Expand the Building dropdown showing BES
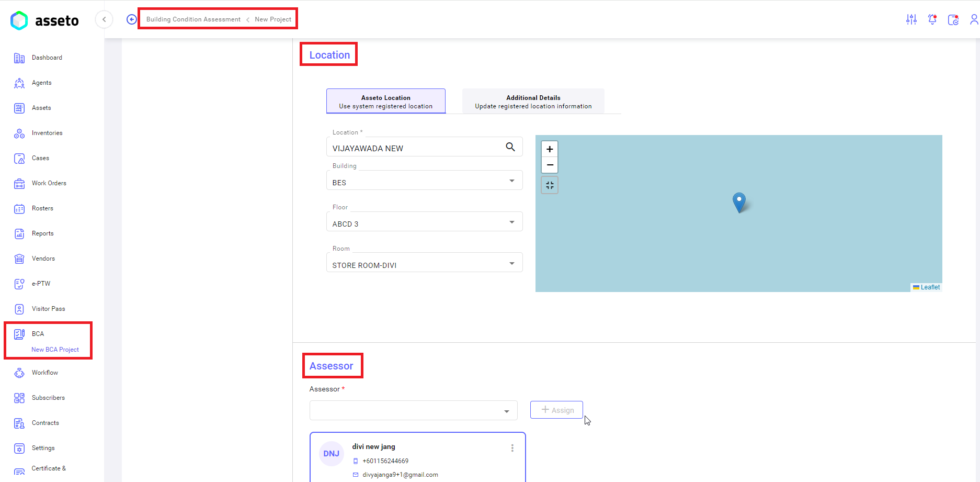This screenshot has height=482, width=980. (424, 181)
